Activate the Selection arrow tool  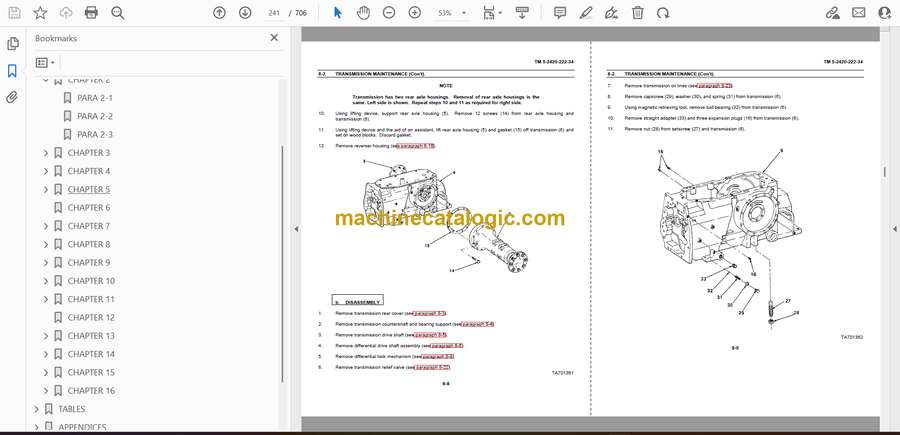[x=338, y=13]
